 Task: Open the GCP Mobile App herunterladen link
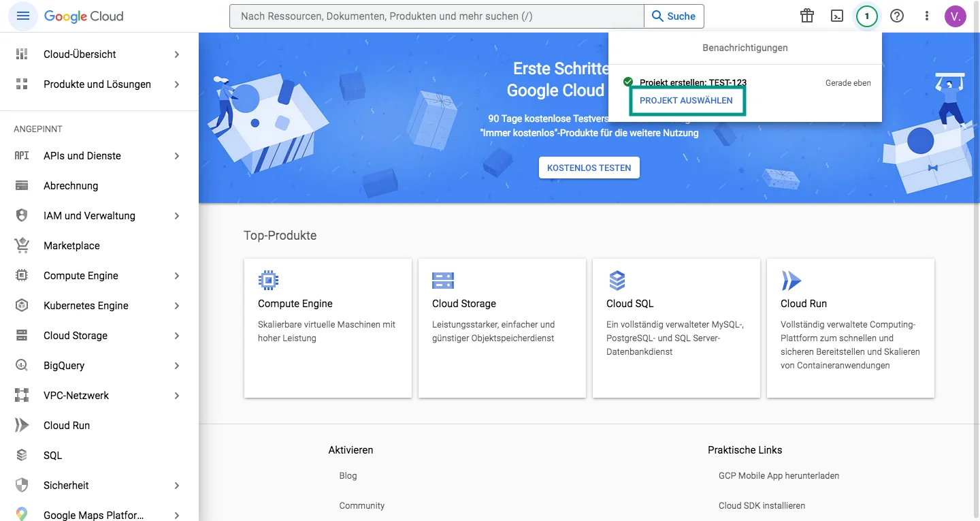(x=779, y=475)
